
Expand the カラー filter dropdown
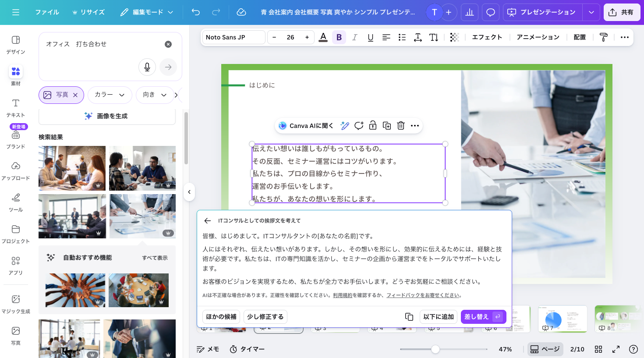pos(110,95)
